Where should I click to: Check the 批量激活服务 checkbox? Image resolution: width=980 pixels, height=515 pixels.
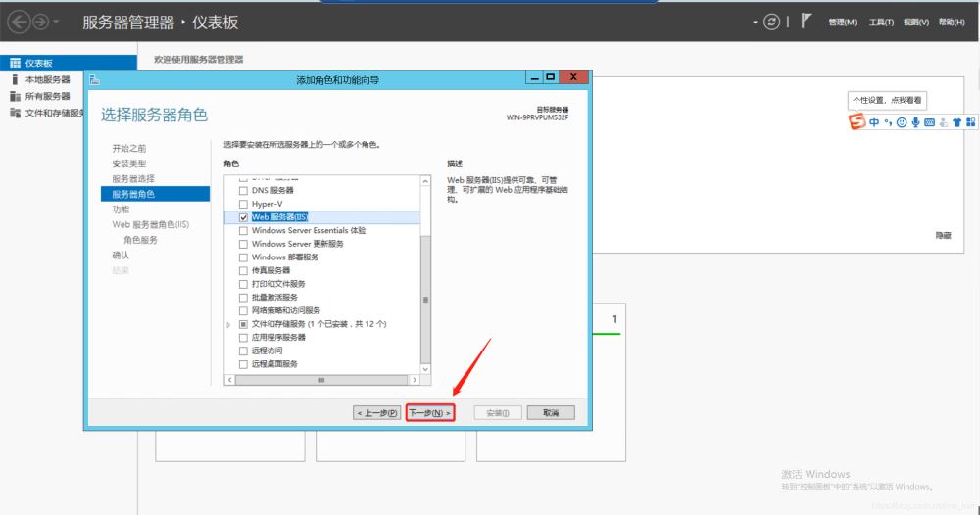[x=243, y=297]
